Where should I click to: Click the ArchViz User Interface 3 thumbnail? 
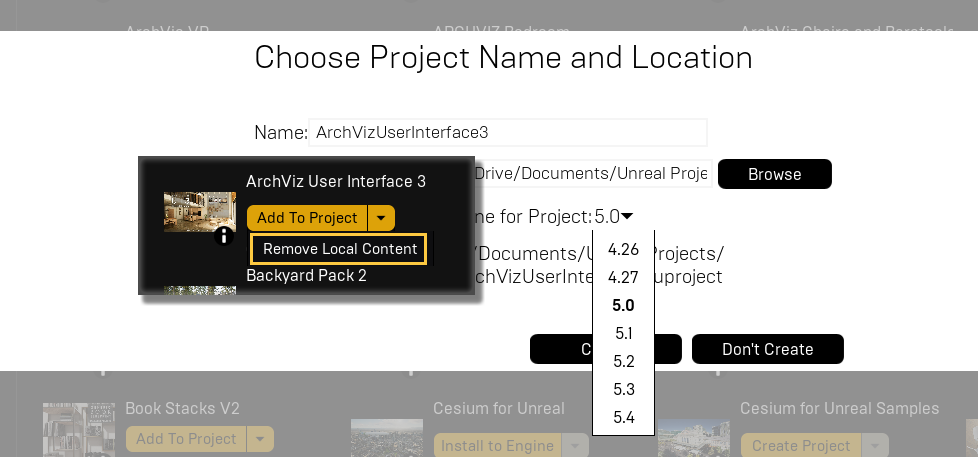[x=200, y=212]
